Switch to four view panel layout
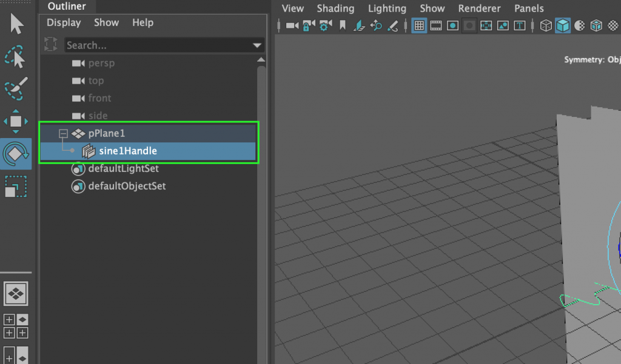Screen dimensions: 621x364 click(16, 326)
